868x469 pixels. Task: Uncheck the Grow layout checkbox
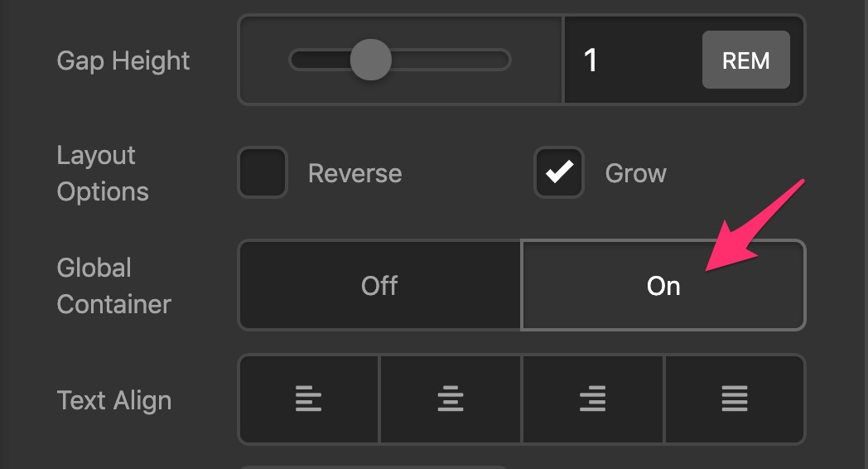pos(559,172)
